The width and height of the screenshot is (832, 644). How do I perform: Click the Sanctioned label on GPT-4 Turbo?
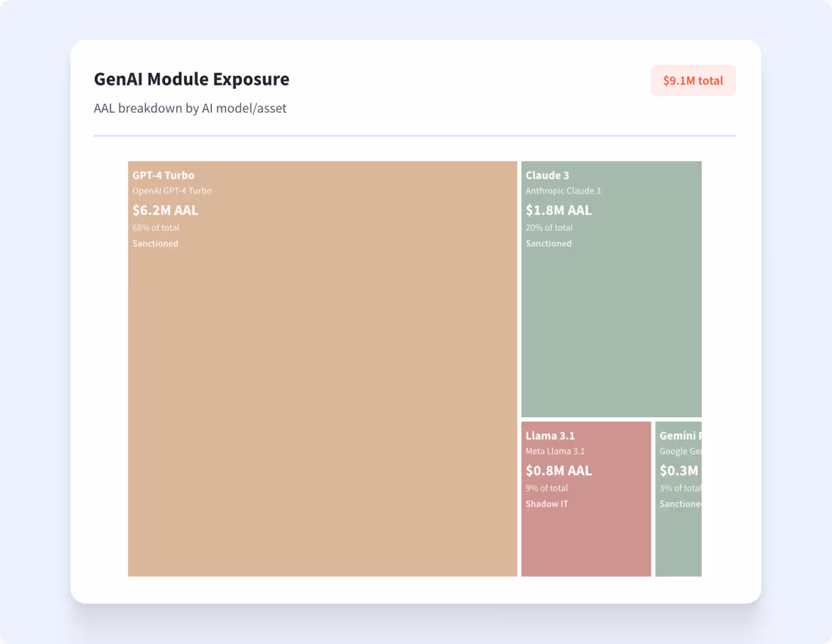coord(155,243)
